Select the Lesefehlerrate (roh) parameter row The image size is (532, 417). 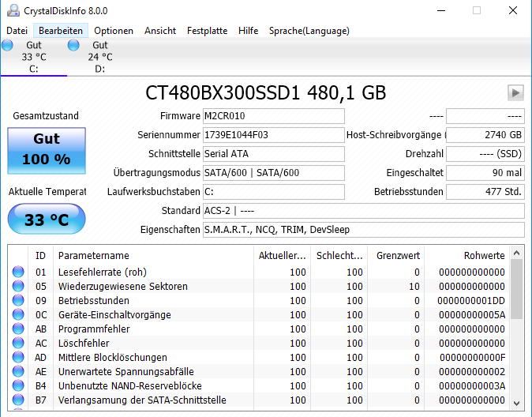[259, 272]
